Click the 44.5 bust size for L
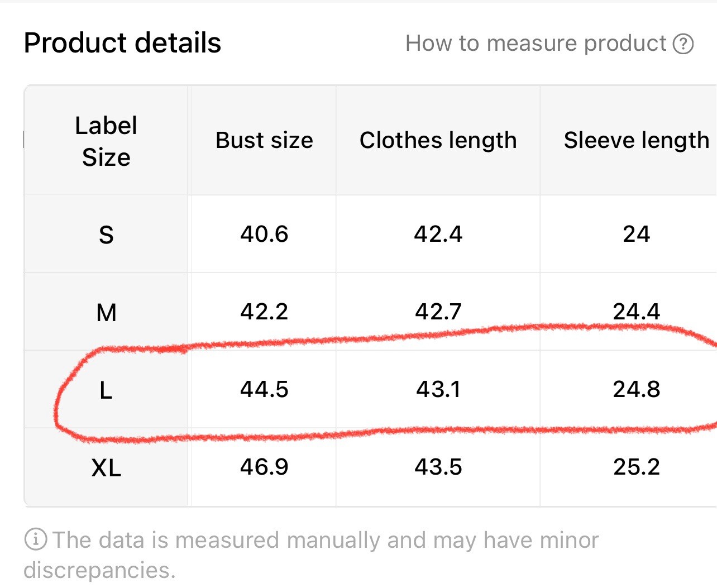 click(x=264, y=389)
